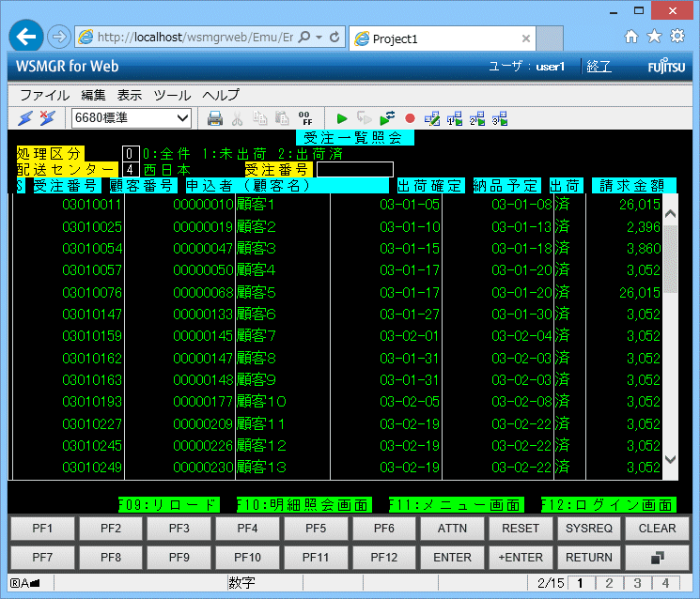Click the 処理区分 field showing 0

point(131,154)
